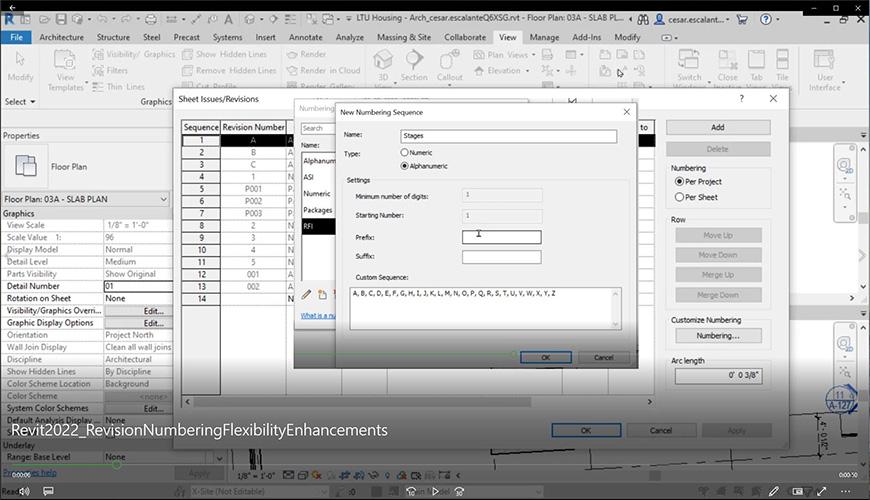Click the Name field containing Stages
Screen dimensions: 870x500
pos(508,136)
